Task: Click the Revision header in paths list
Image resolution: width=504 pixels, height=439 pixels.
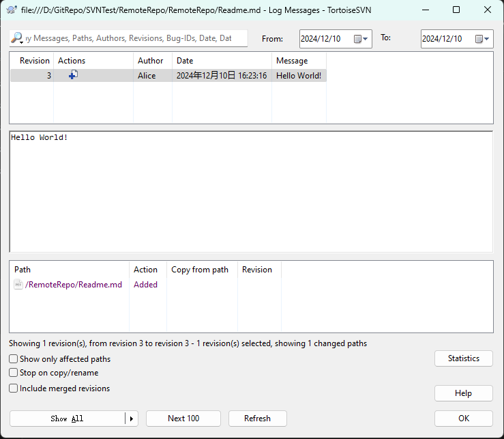Action: coord(259,270)
